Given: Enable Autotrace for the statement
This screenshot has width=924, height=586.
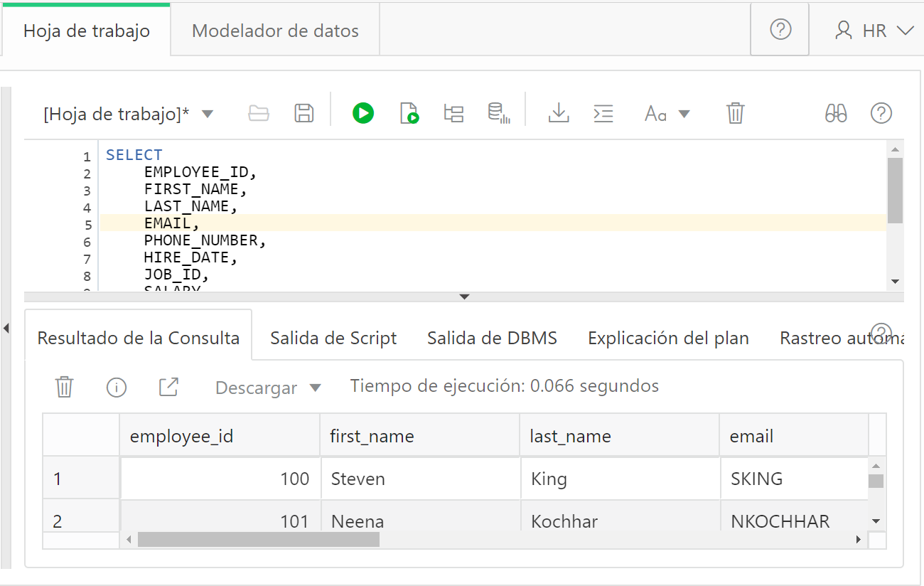Looking at the screenshot, I should point(500,113).
